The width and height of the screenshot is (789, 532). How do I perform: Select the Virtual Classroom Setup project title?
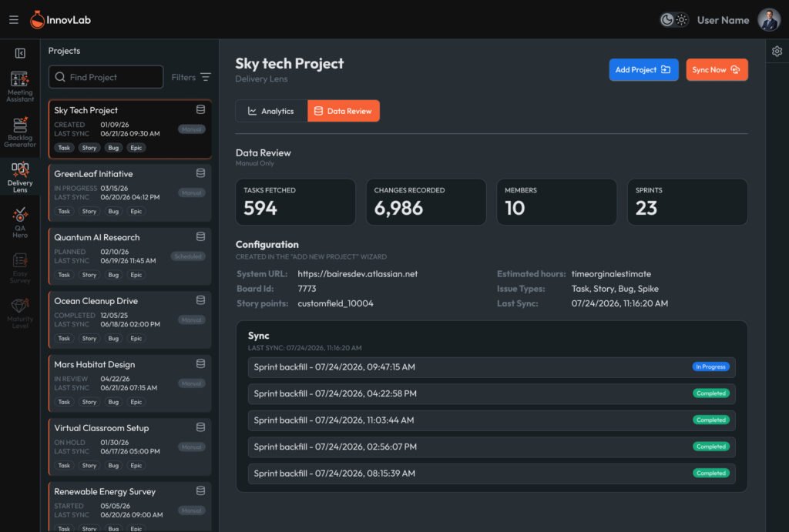point(102,428)
